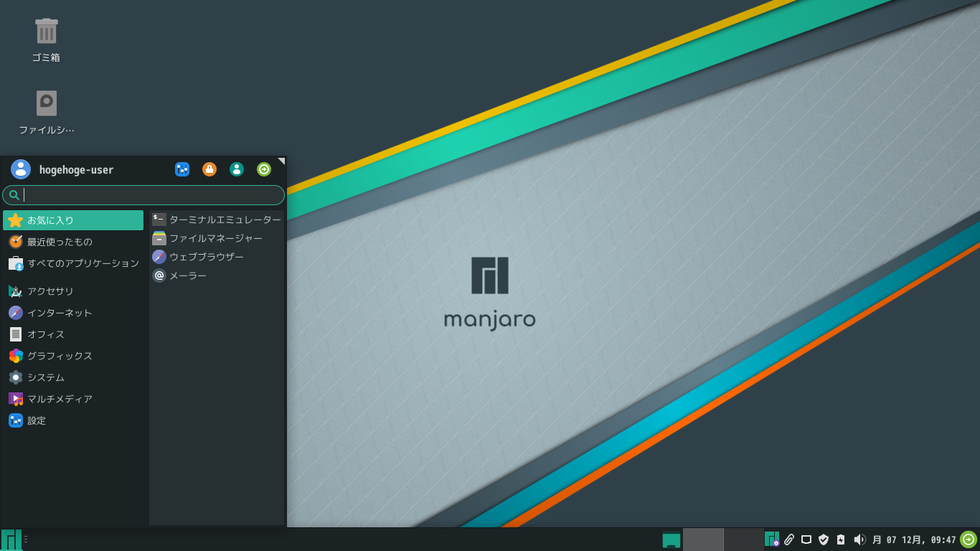Click teal show desktop icon on panel

point(672,540)
